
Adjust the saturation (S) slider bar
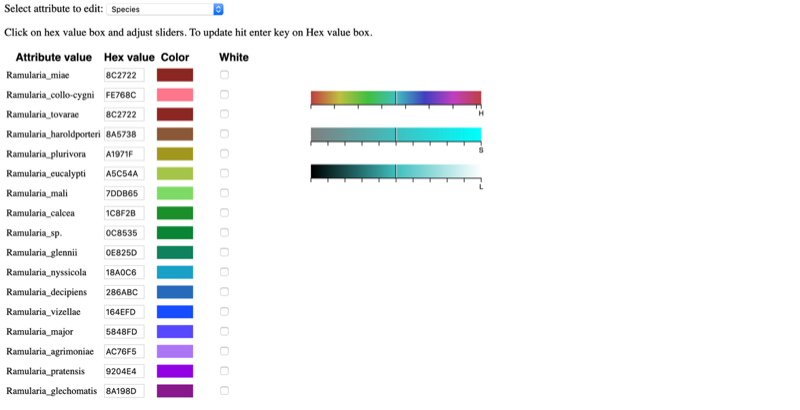click(x=396, y=135)
